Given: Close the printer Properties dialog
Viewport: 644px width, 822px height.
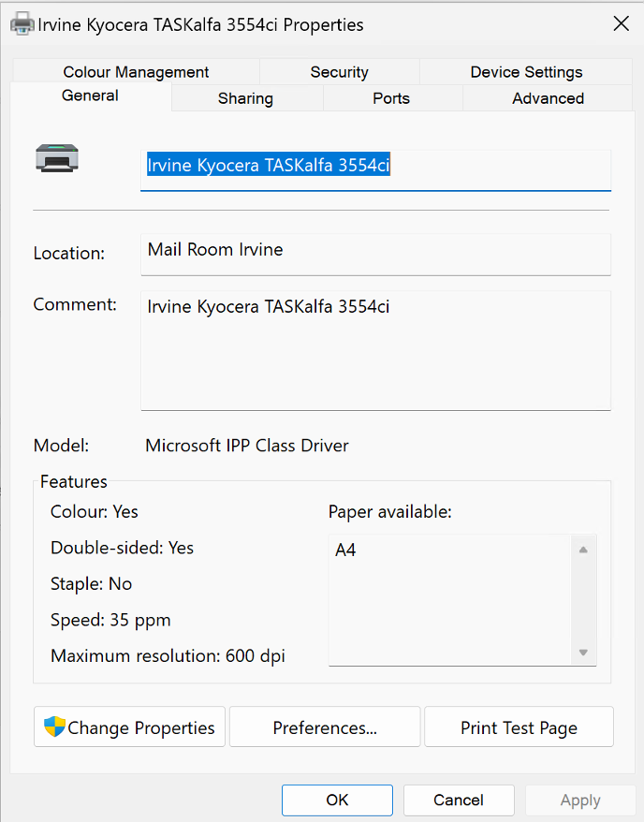Looking at the screenshot, I should click(x=621, y=23).
